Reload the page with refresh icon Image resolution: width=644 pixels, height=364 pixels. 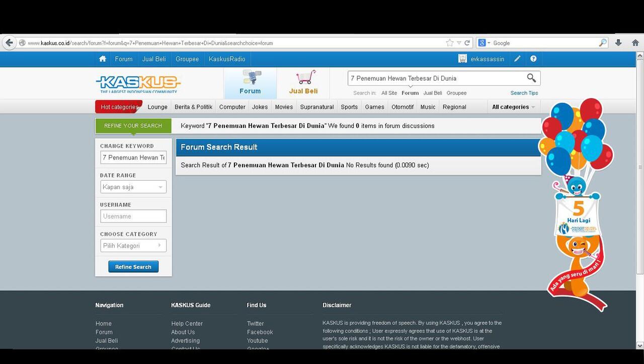coord(467,43)
